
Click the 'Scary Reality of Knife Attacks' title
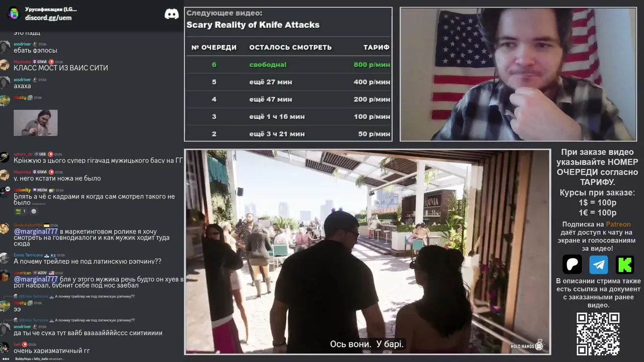pos(253,25)
